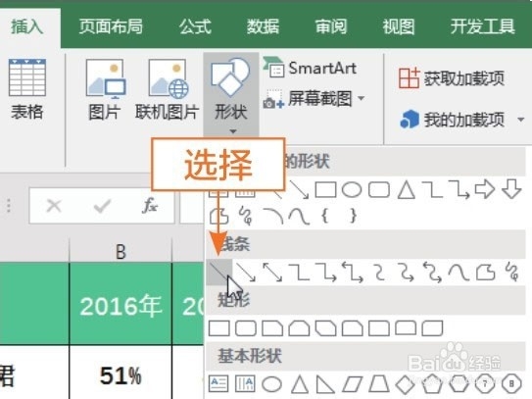532x399 pixels.
Task: Select elbow connector in 线条 section
Action: point(299,273)
